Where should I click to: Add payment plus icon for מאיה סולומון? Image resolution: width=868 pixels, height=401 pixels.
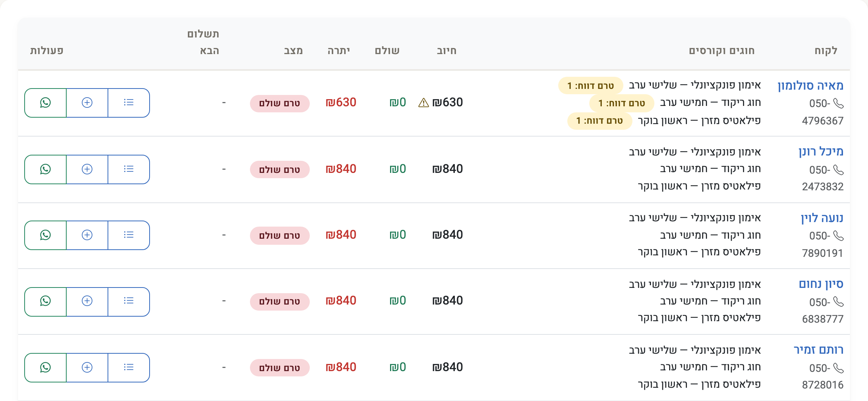(x=87, y=103)
